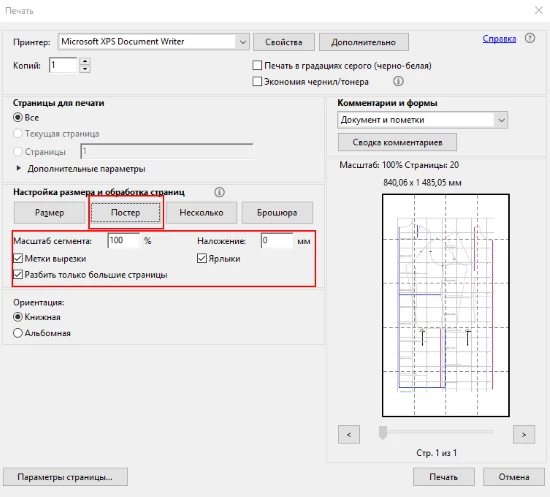Close the Печать dialog window
The width and height of the screenshot is (550, 497).
pos(539,11)
